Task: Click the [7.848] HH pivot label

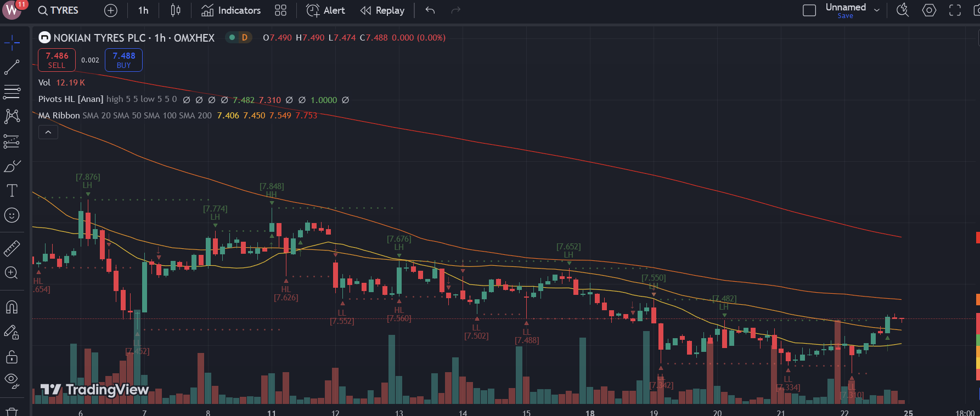Action: pyautogui.click(x=272, y=190)
